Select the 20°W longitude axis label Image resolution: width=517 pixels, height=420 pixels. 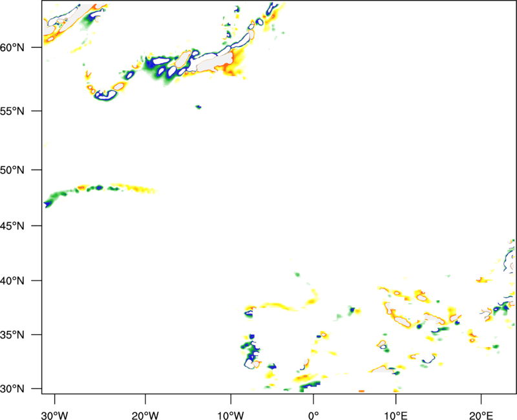coord(145,415)
